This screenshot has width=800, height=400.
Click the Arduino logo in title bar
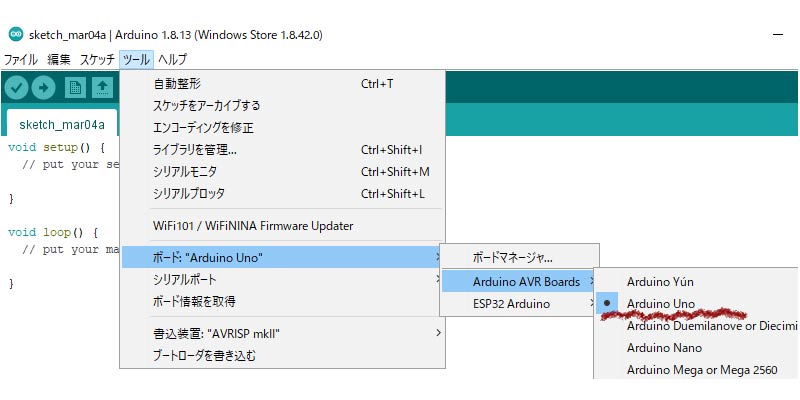pos(16,35)
